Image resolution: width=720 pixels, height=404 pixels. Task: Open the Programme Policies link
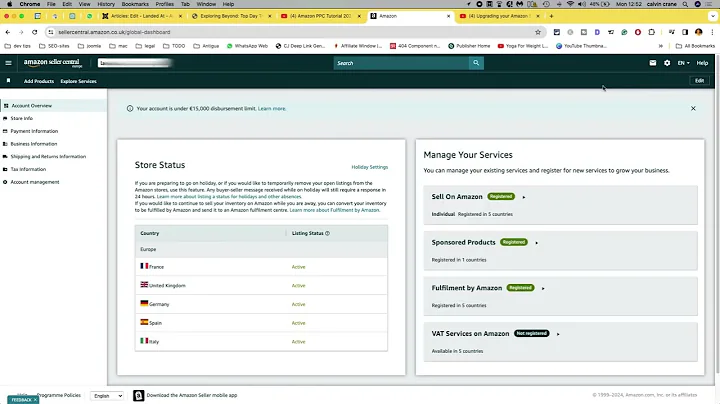[x=59, y=395]
